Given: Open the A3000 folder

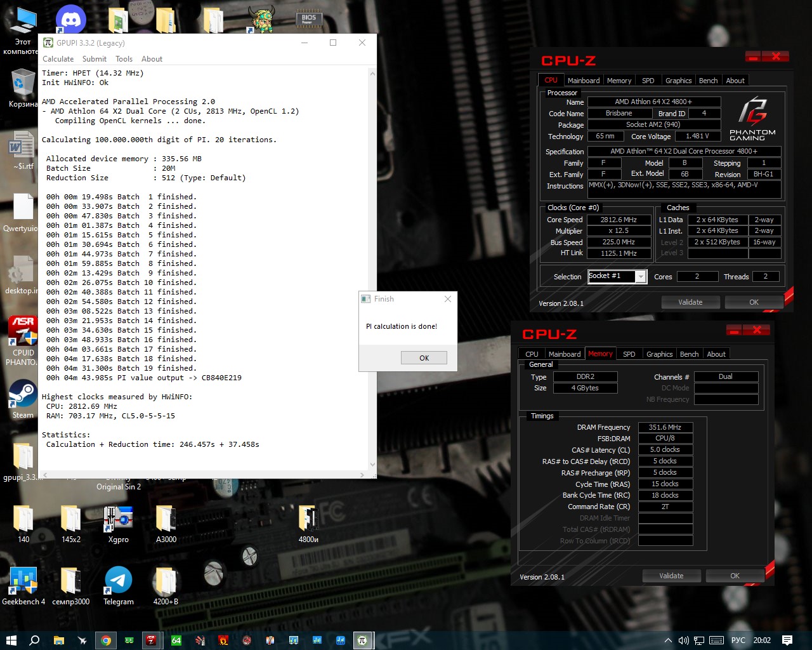Looking at the screenshot, I should [x=166, y=524].
